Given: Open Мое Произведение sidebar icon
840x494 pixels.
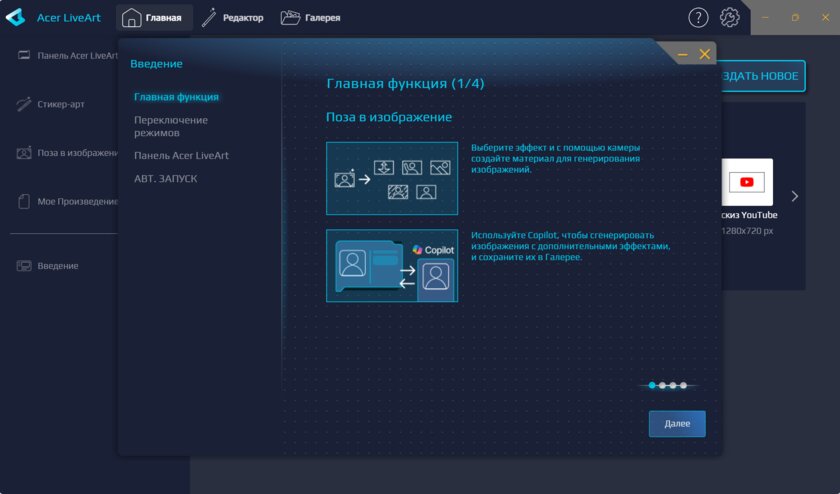Looking at the screenshot, I should (24, 201).
